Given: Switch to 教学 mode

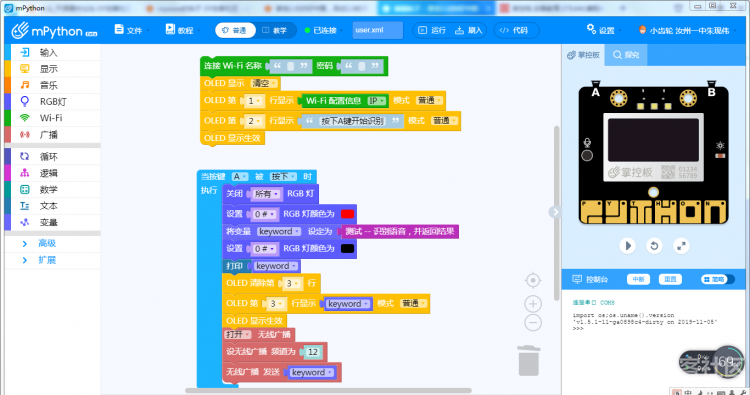Looking at the screenshot, I should (x=275, y=30).
